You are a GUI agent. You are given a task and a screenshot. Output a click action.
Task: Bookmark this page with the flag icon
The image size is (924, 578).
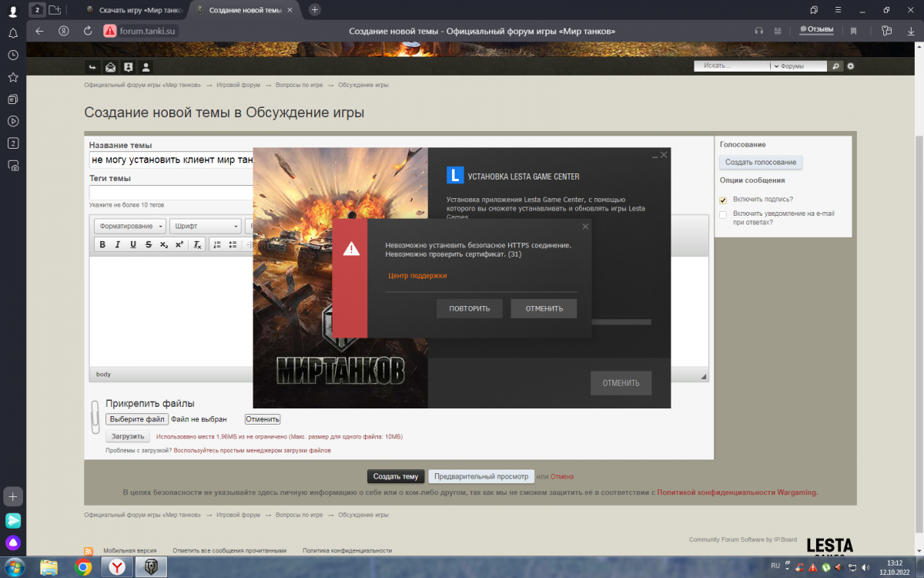(853, 31)
